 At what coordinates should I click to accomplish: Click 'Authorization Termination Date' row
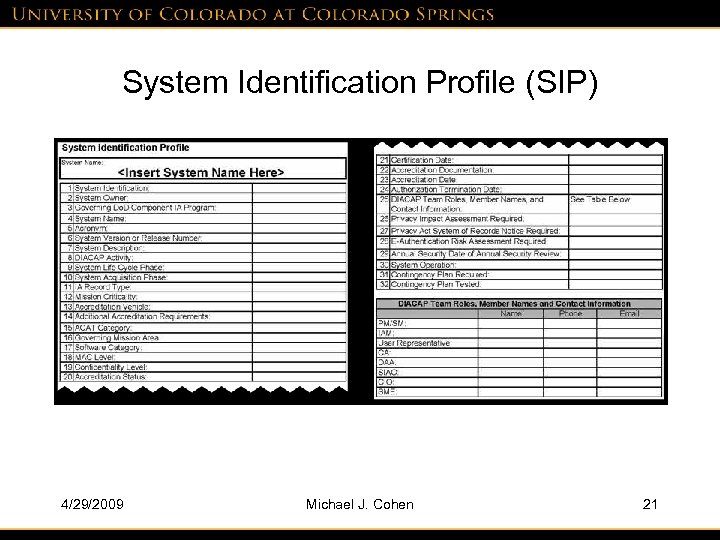[520, 189]
